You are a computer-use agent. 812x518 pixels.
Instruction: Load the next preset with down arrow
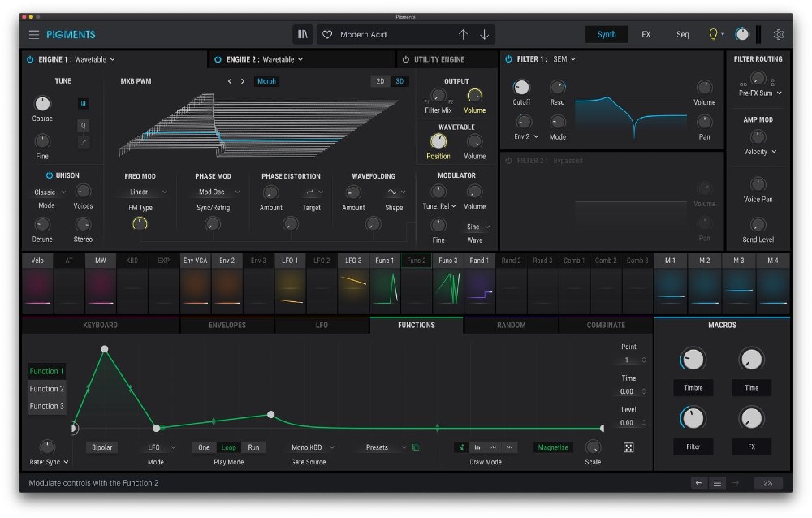tap(485, 35)
